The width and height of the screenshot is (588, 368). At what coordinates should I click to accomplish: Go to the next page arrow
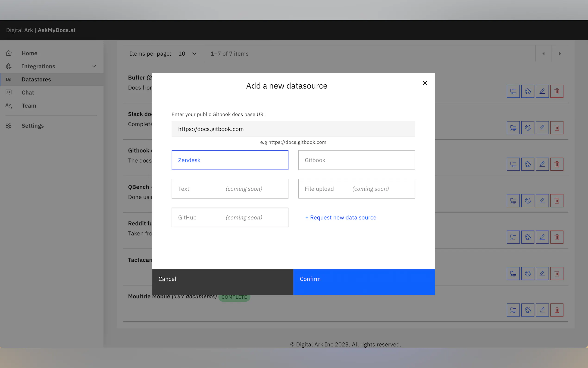coord(560,54)
